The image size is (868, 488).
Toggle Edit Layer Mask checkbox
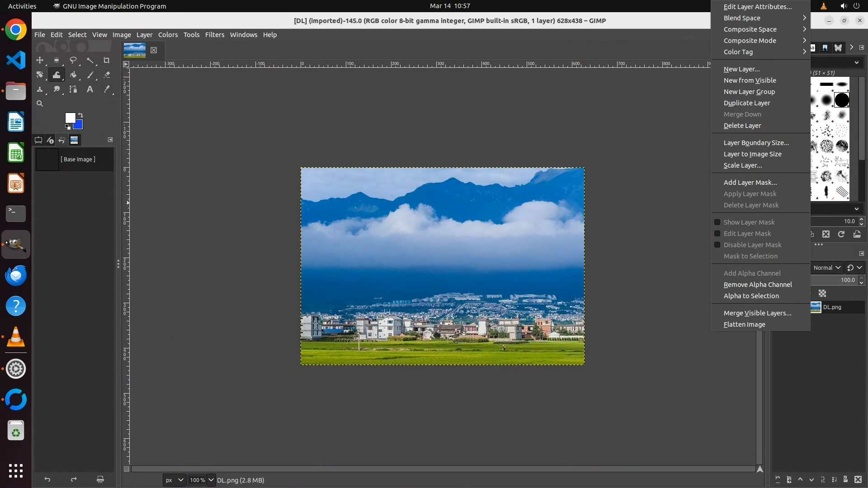717,234
